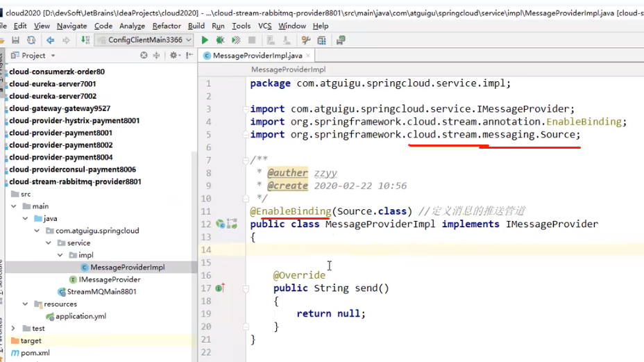Select the cloud-stream-rabbitmq-provider8801 module
The width and height of the screenshot is (644, 362).
(x=75, y=182)
